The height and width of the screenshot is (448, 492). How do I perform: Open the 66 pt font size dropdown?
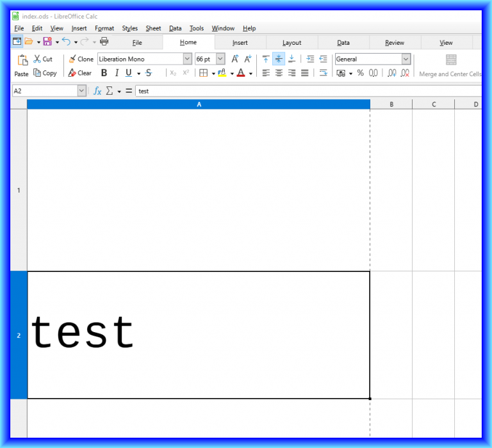tap(220, 59)
